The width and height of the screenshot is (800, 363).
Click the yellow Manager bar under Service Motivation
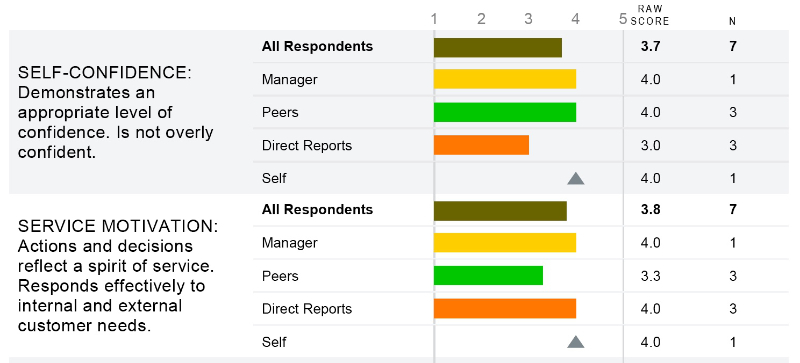pyautogui.click(x=505, y=243)
